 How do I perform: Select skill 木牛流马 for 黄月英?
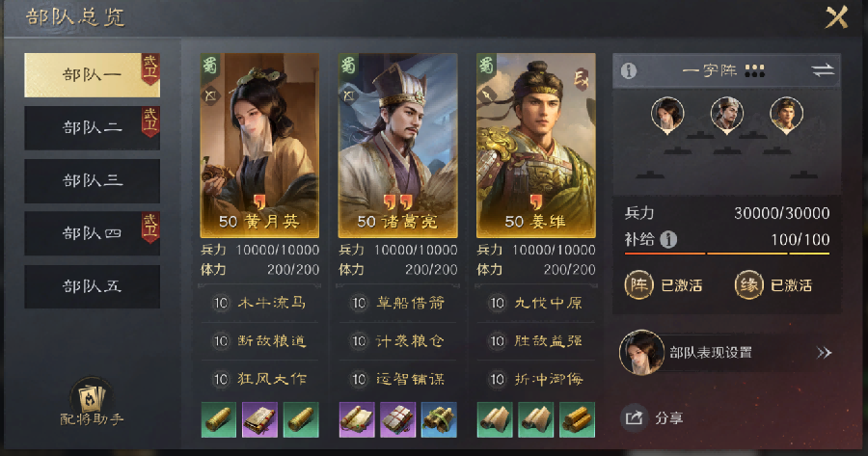259,303
